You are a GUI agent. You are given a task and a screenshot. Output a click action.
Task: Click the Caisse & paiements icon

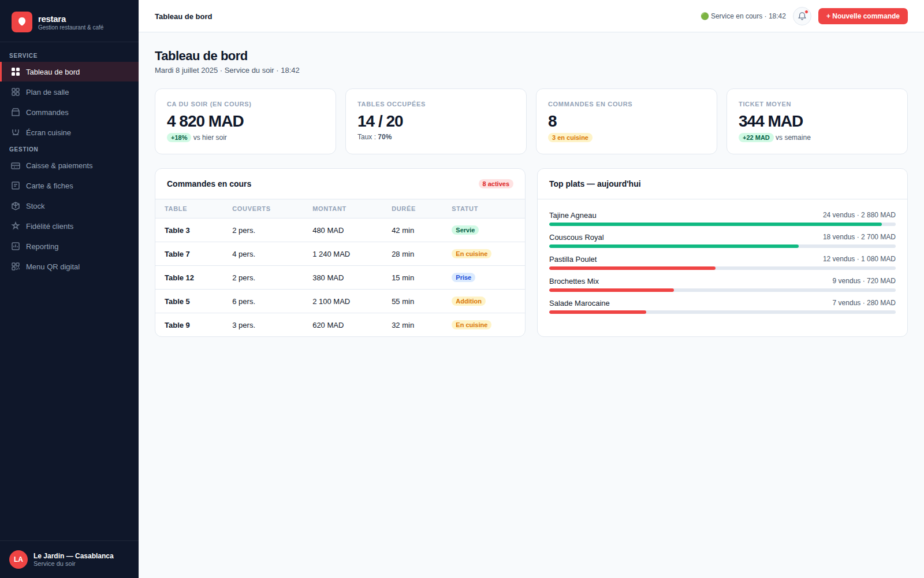click(16, 165)
